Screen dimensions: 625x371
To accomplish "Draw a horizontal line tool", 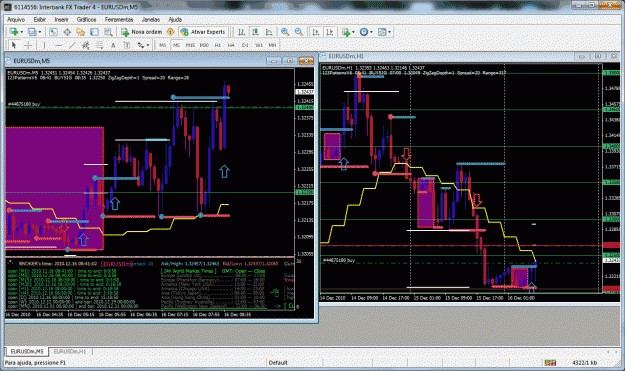I will (x=58, y=45).
